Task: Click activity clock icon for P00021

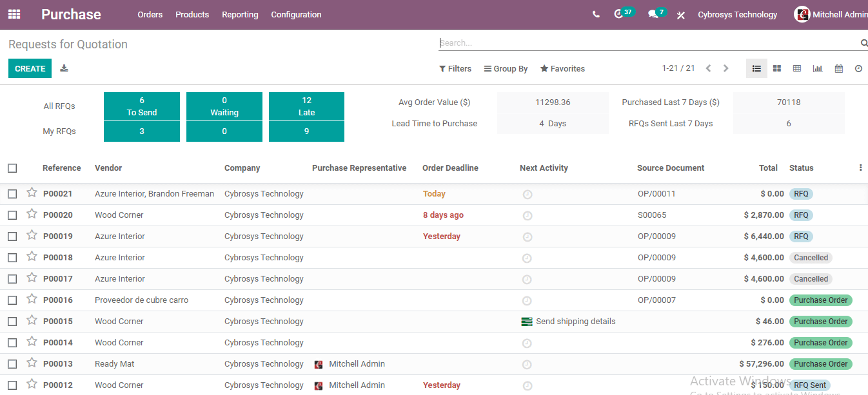Action: [527, 194]
